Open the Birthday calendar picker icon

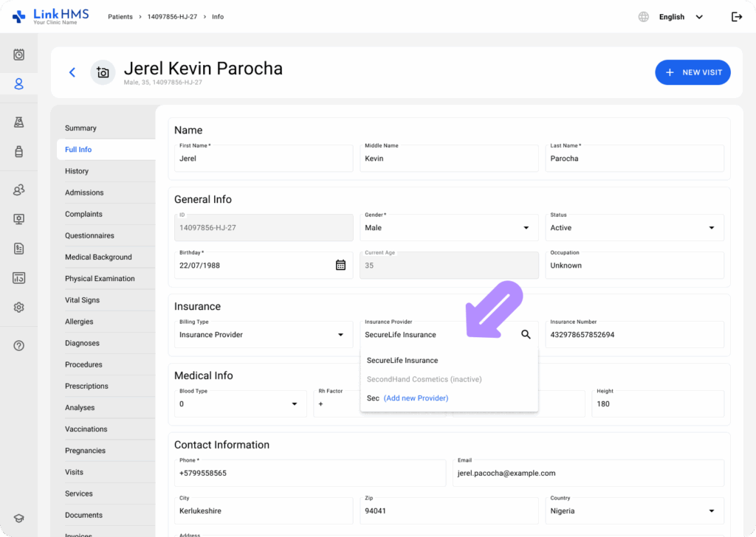click(340, 266)
